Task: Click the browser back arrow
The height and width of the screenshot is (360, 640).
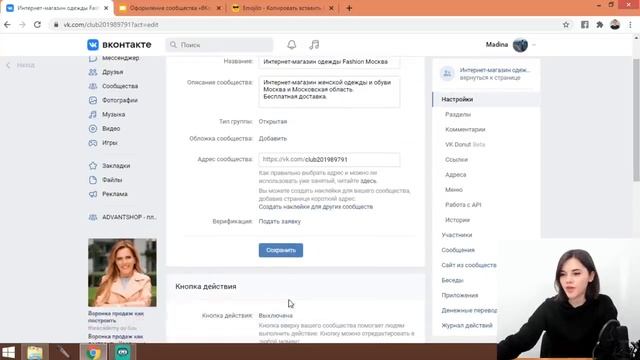Action: click(7, 24)
